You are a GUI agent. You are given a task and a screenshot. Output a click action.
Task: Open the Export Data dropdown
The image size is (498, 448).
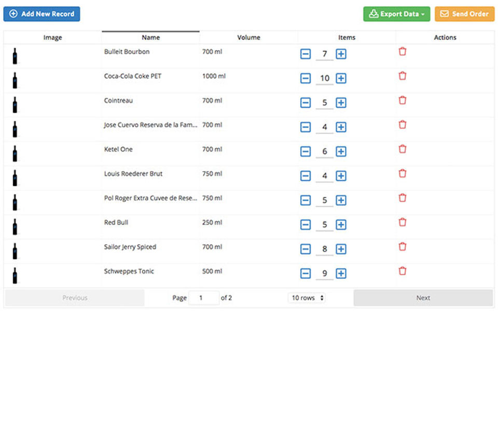coord(396,14)
